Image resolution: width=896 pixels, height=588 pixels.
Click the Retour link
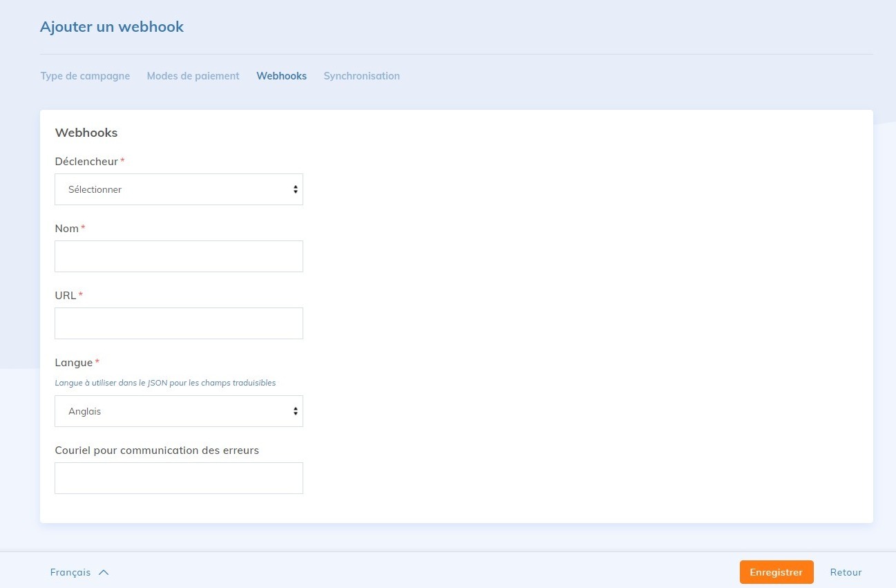[x=846, y=571]
